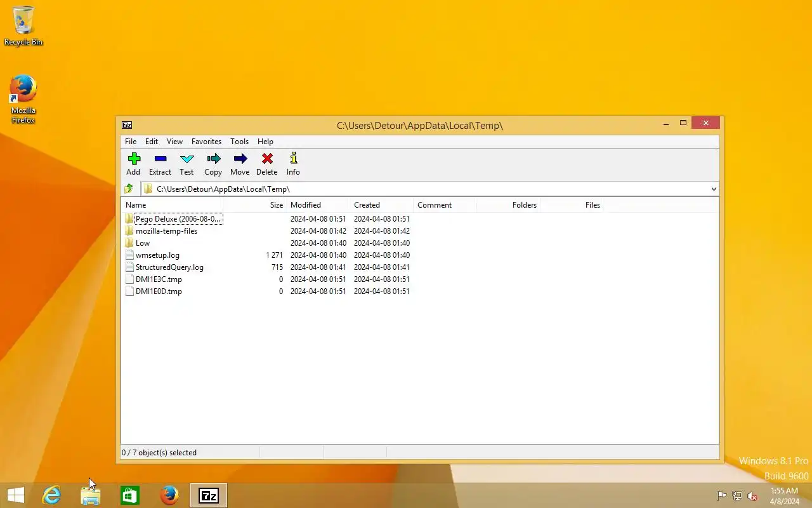Sort by the Modified column header
The height and width of the screenshot is (508, 812).
(x=318, y=205)
